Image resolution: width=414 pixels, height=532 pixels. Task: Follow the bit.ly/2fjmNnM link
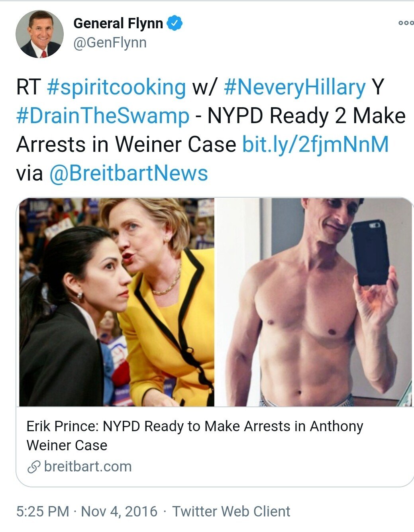[x=316, y=145]
